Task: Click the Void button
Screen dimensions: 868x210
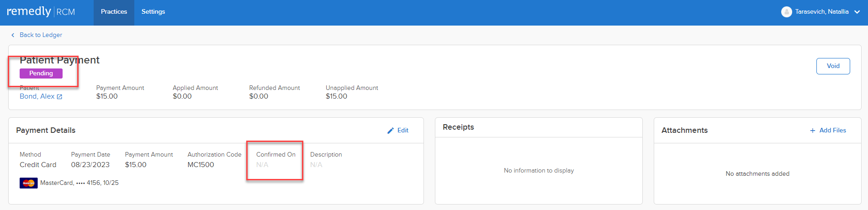Action: coord(833,66)
